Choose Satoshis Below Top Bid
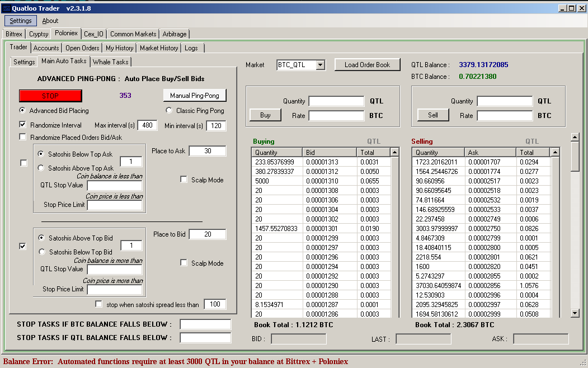This screenshot has width=588, height=368. coord(41,252)
